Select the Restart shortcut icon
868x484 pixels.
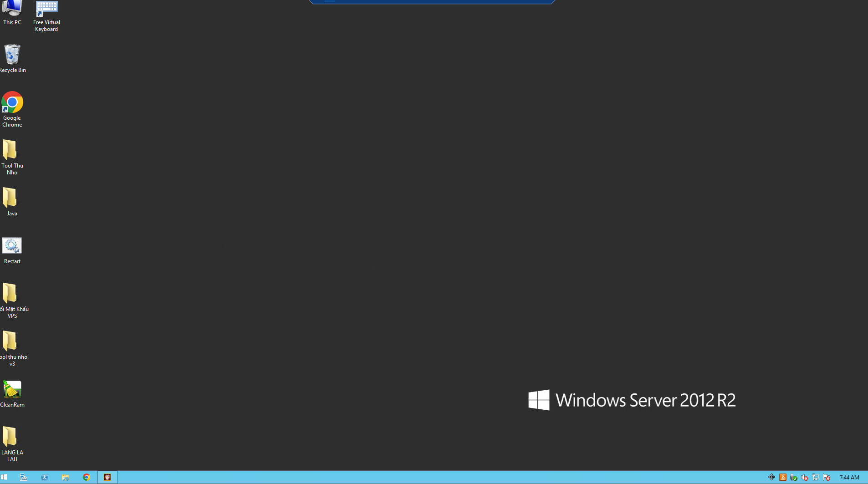point(12,250)
